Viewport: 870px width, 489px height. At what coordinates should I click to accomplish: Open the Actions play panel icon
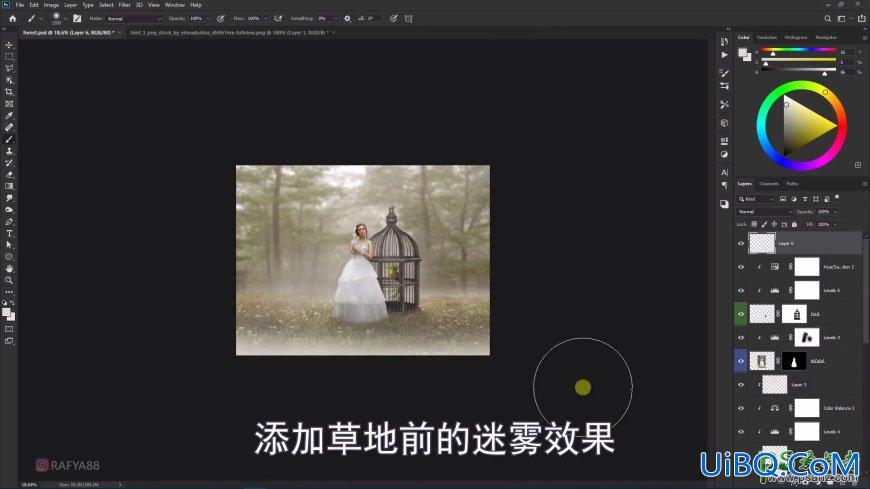(724, 55)
